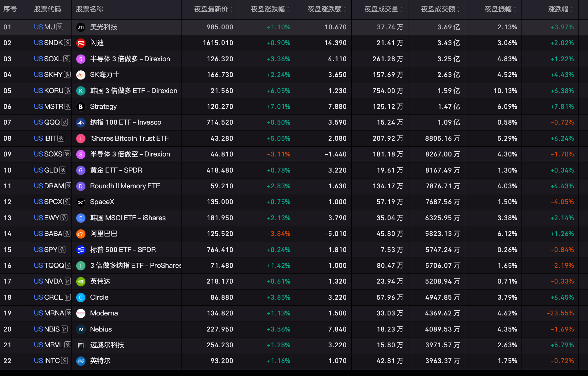Open the US SKHY ticker link
This screenshot has height=376, width=588.
coord(48,75)
